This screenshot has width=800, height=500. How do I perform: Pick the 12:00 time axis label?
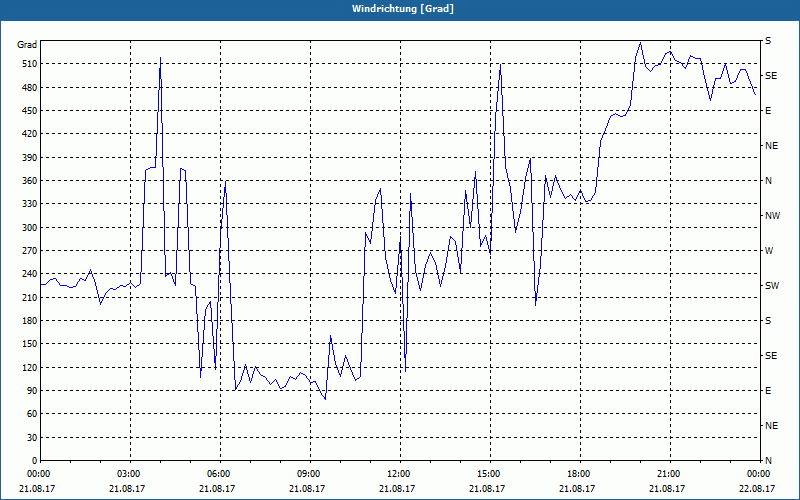point(398,473)
